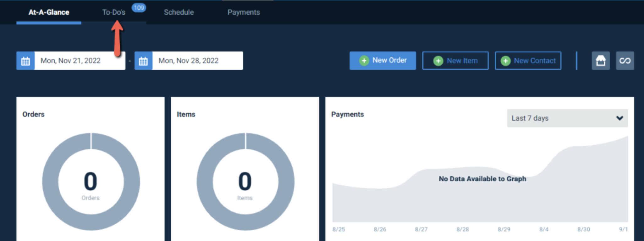Open the storefront icon button
The height and width of the screenshot is (241, 644).
pyautogui.click(x=601, y=61)
